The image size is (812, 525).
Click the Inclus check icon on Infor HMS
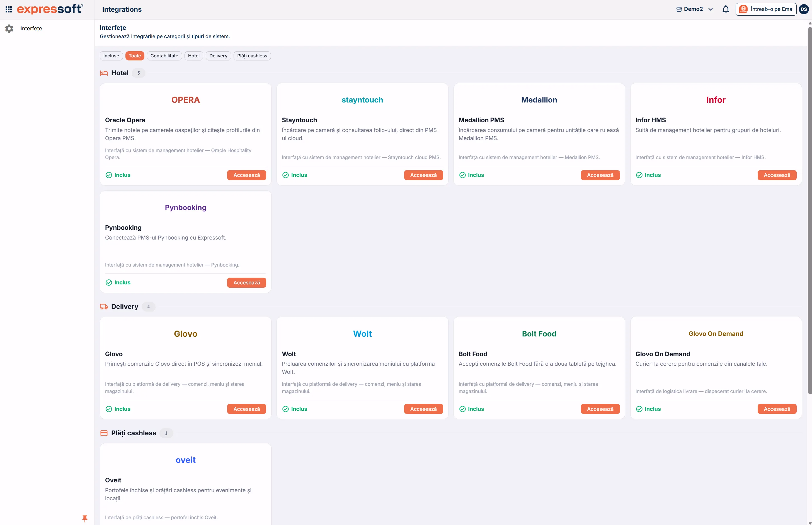[639, 175]
